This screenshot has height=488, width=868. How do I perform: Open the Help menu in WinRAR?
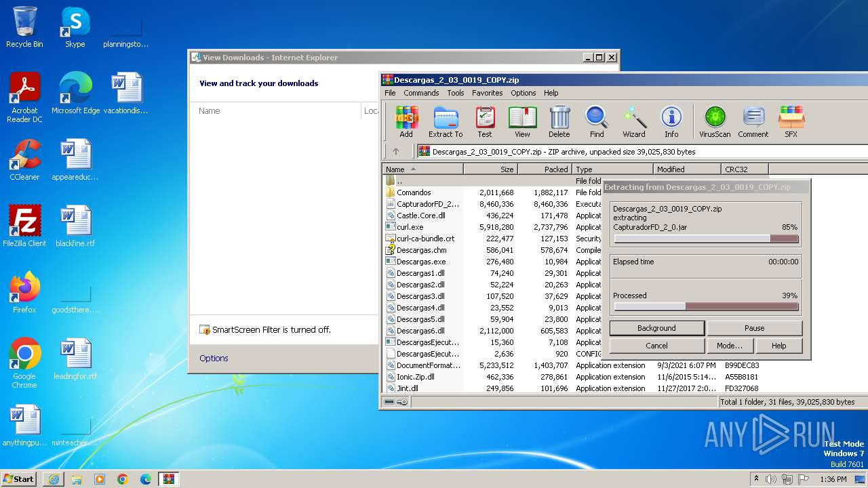click(551, 93)
